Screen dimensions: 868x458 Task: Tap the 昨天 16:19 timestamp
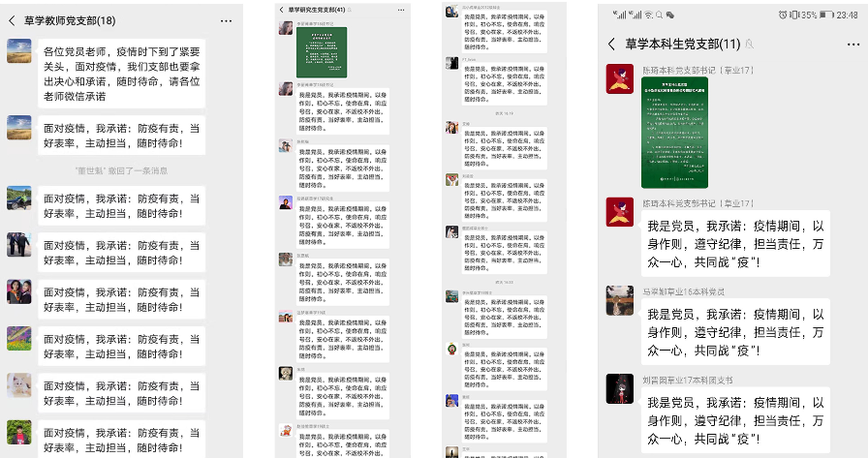[x=504, y=113]
